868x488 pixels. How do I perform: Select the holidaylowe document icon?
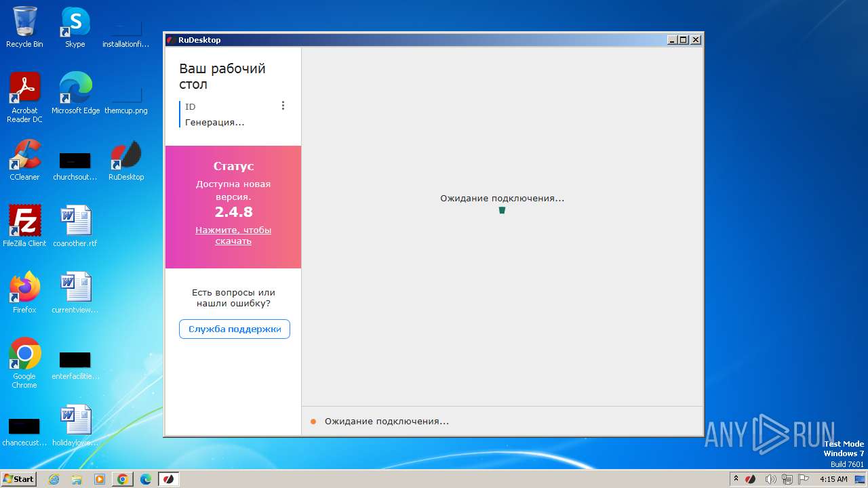(75, 426)
